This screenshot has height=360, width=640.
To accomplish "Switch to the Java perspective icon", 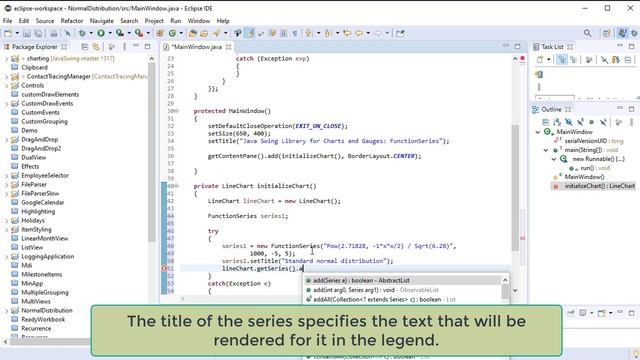I will 622,33.
